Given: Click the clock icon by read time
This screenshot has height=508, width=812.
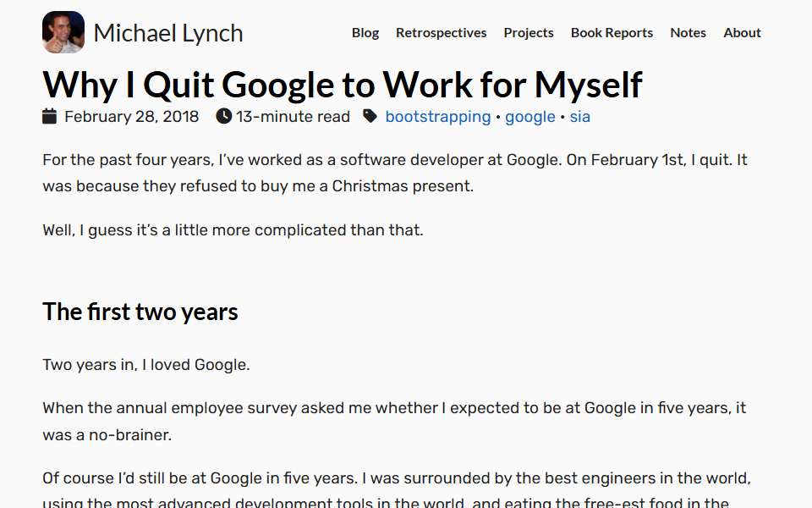Looking at the screenshot, I should 223,116.
